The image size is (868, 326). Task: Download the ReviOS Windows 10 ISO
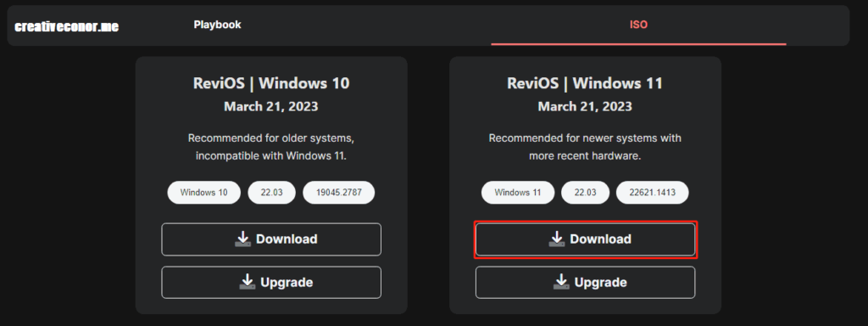coord(271,239)
